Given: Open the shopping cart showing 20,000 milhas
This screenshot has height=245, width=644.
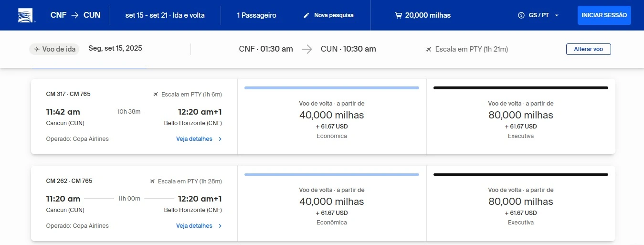Looking at the screenshot, I should coord(398,15).
